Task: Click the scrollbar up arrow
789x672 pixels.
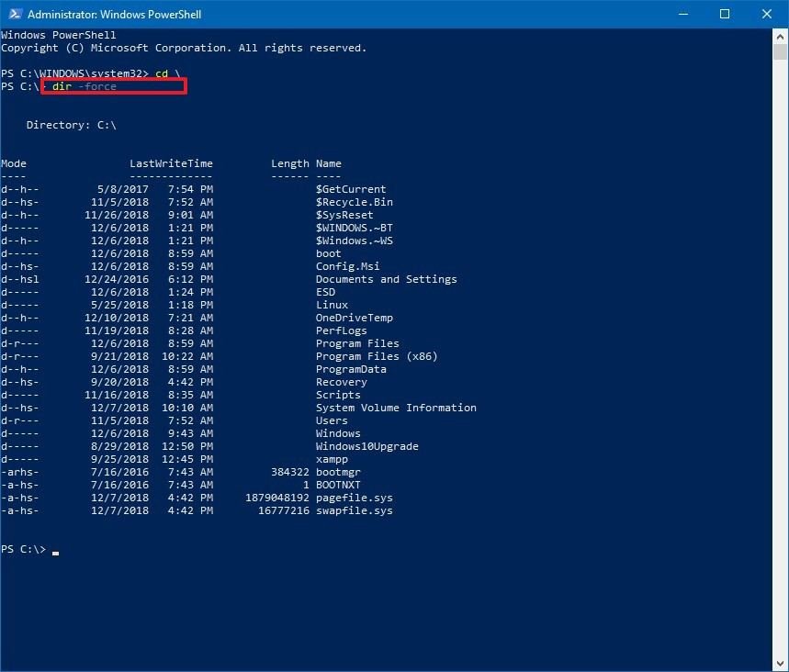Action: pyautogui.click(x=781, y=36)
